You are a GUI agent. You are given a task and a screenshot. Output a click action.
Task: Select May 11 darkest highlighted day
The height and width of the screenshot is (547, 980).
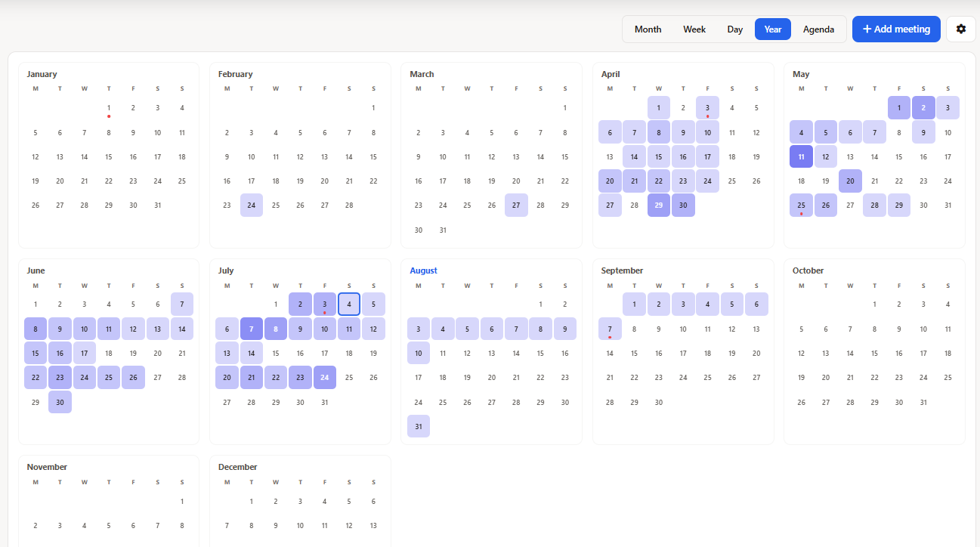coord(801,156)
